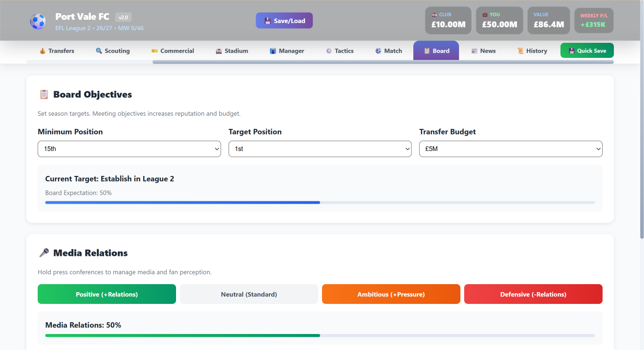
Task: Click the Commercial tab ticket icon
Action: 154,51
